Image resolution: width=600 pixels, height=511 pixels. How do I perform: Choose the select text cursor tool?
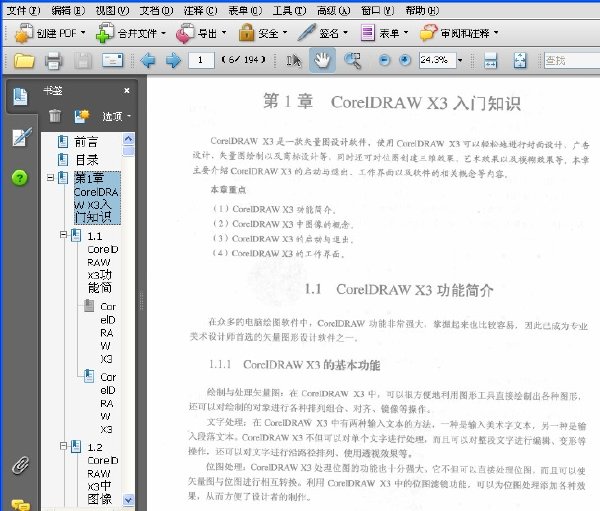click(293, 60)
